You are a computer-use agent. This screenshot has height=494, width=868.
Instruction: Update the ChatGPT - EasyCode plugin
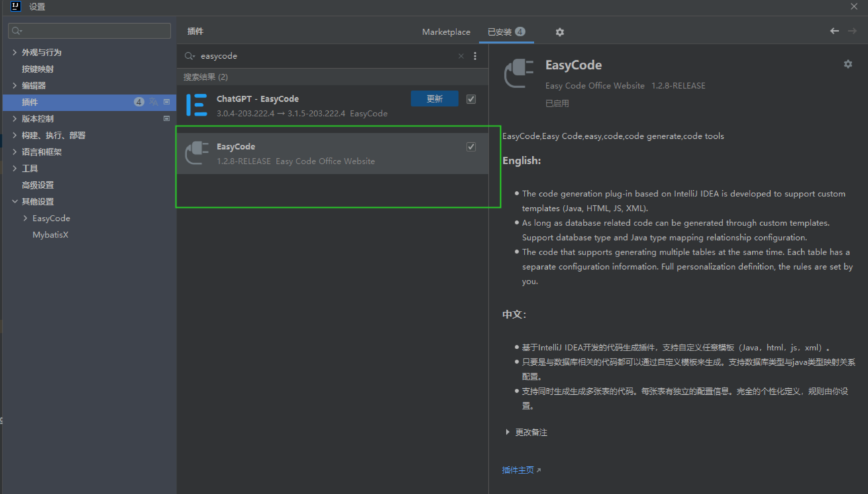pyautogui.click(x=435, y=99)
